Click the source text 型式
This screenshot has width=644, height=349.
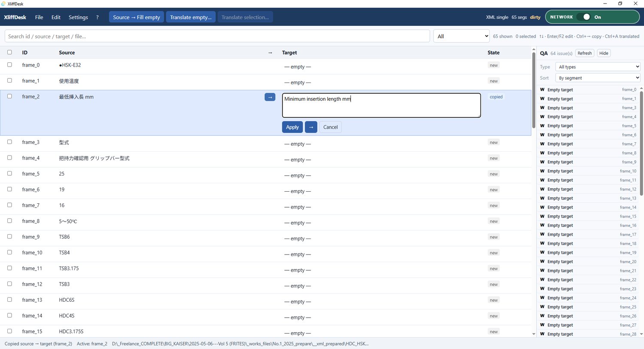pyautogui.click(x=64, y=142)
